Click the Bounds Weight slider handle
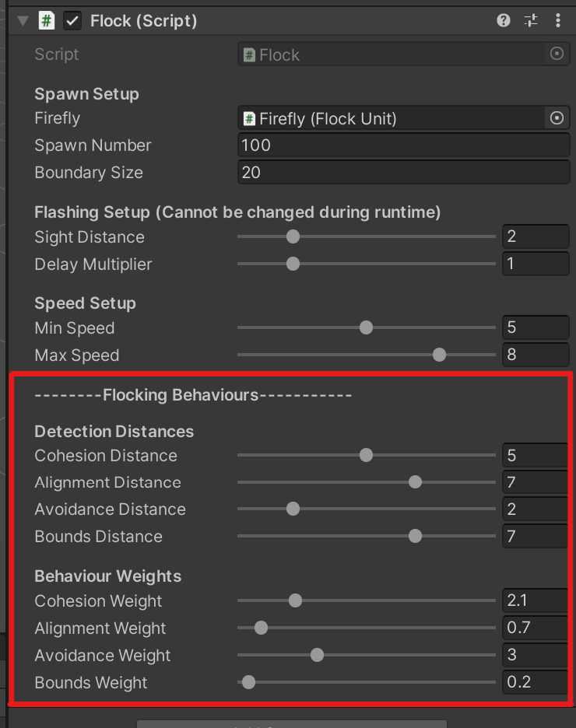Image resolution: width=576 pixels, height=728 pixels. (x=248, y=682)
